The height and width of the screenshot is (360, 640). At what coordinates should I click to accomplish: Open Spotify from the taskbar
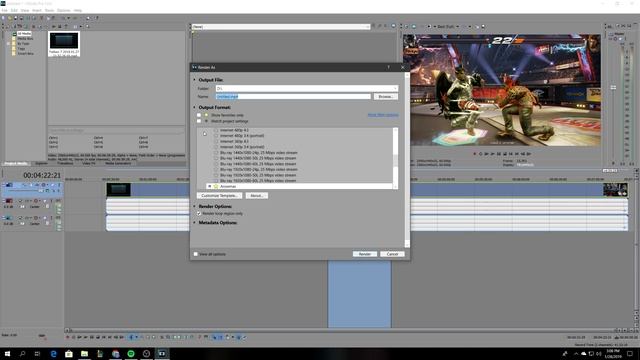pyautogui.click(x=131, y=353)
